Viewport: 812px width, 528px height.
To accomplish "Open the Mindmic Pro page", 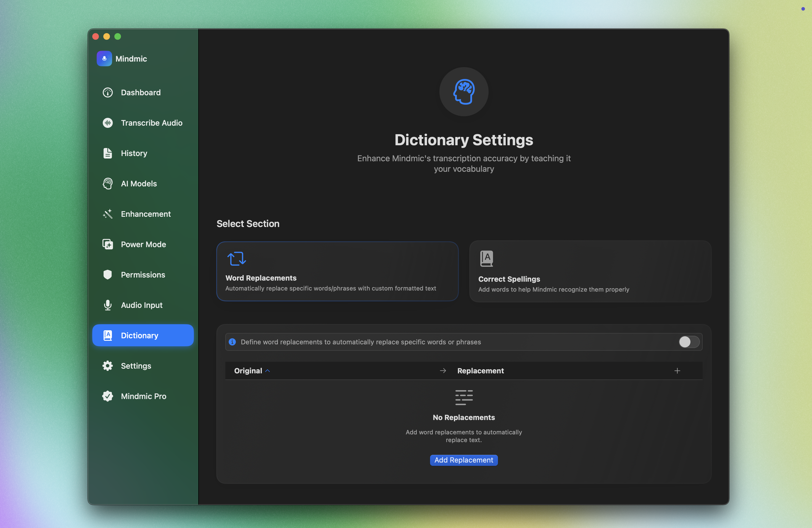I will tap(143, 396).
